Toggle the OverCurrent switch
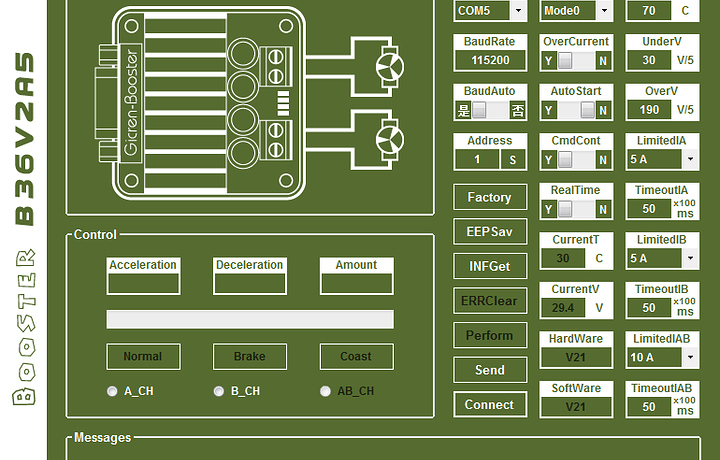 [x=576, y=61]
